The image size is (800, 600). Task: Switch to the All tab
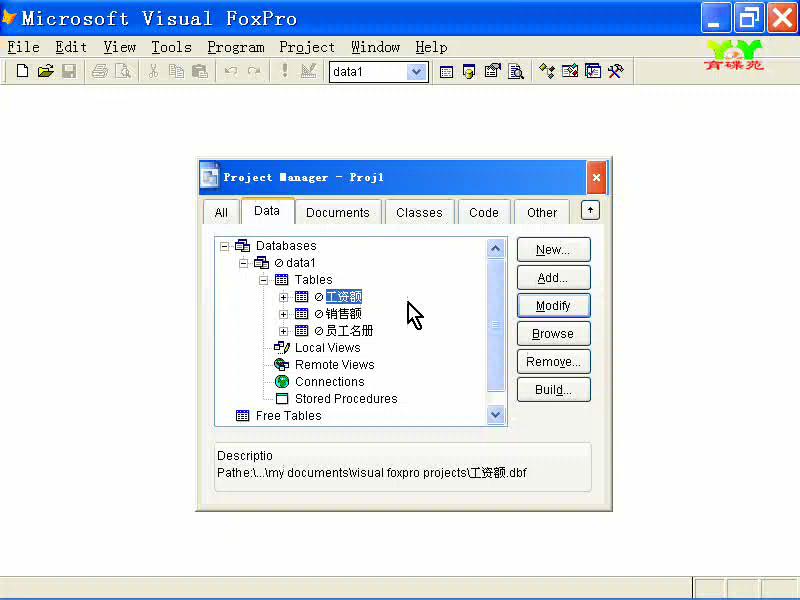click(x=221, y=212)
